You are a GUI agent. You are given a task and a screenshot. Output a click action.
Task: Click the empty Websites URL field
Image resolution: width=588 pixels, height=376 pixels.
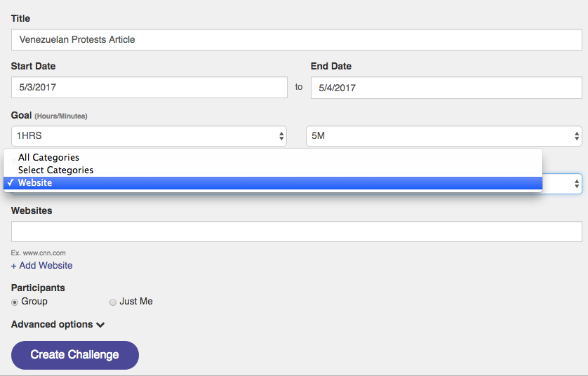pos(296,231)
